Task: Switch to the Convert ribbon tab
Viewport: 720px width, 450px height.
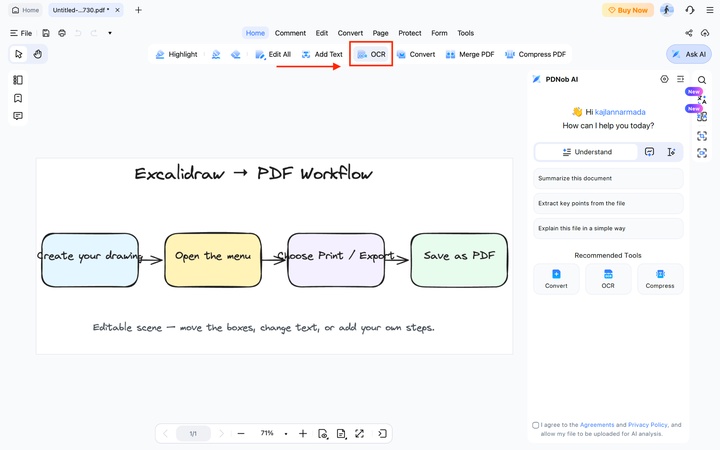Action: [x=350, y=33]
